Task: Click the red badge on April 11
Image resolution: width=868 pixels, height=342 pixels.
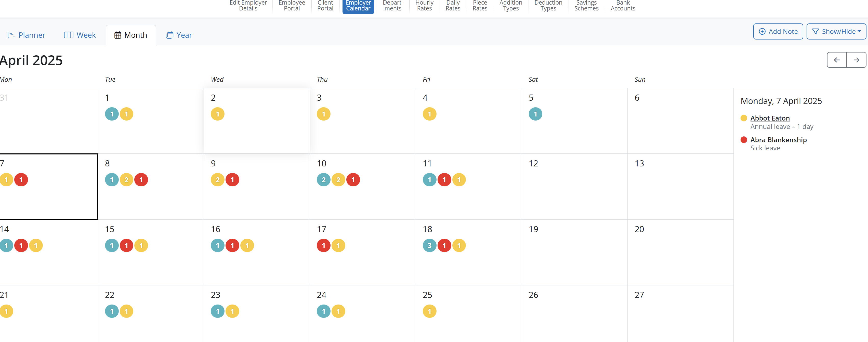Action: pos(444,180)
